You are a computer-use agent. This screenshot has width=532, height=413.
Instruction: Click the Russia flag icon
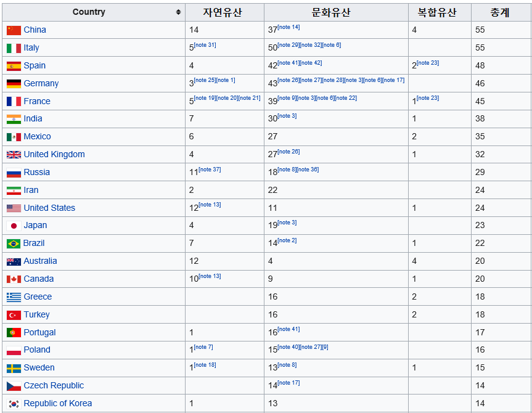(14, 173)
